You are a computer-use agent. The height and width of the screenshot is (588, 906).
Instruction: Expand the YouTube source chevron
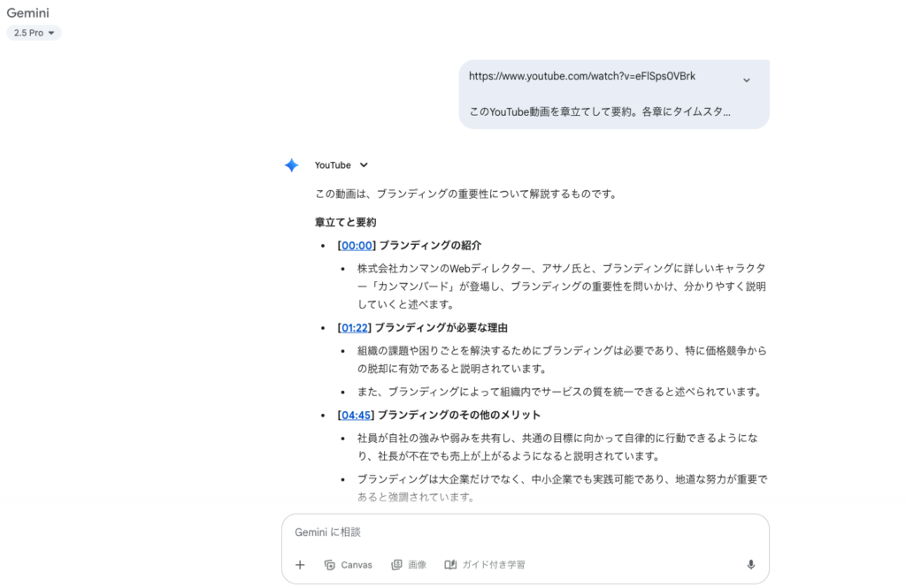click(364, 165)
